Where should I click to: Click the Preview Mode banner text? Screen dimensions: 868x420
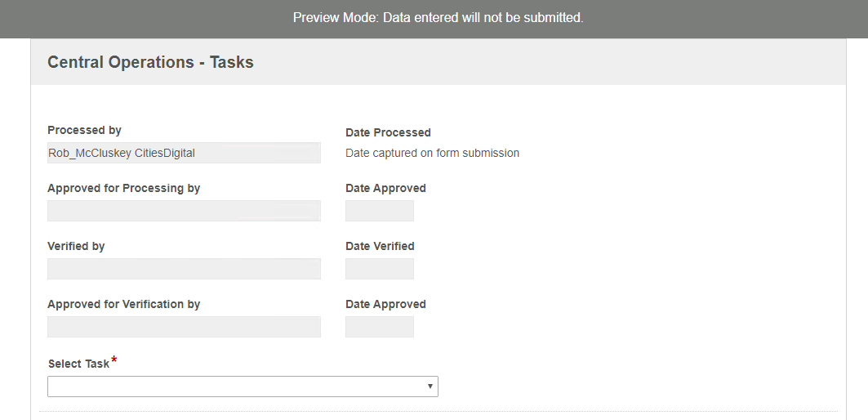point(438,18)
